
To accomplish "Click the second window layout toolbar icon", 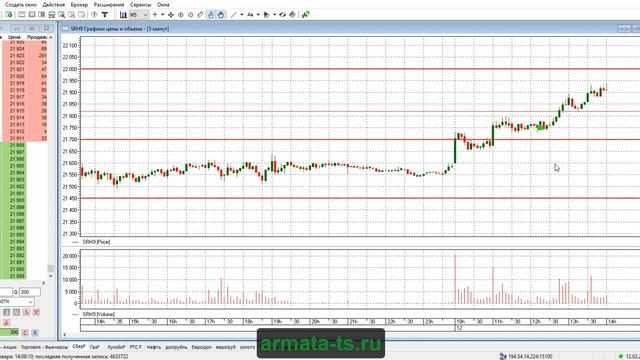I will tap(32, 15).
